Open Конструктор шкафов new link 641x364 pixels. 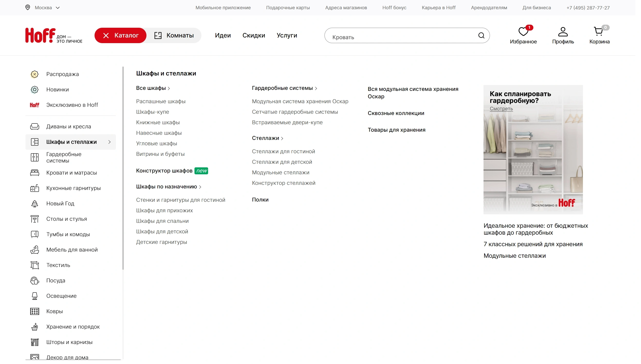172,171
